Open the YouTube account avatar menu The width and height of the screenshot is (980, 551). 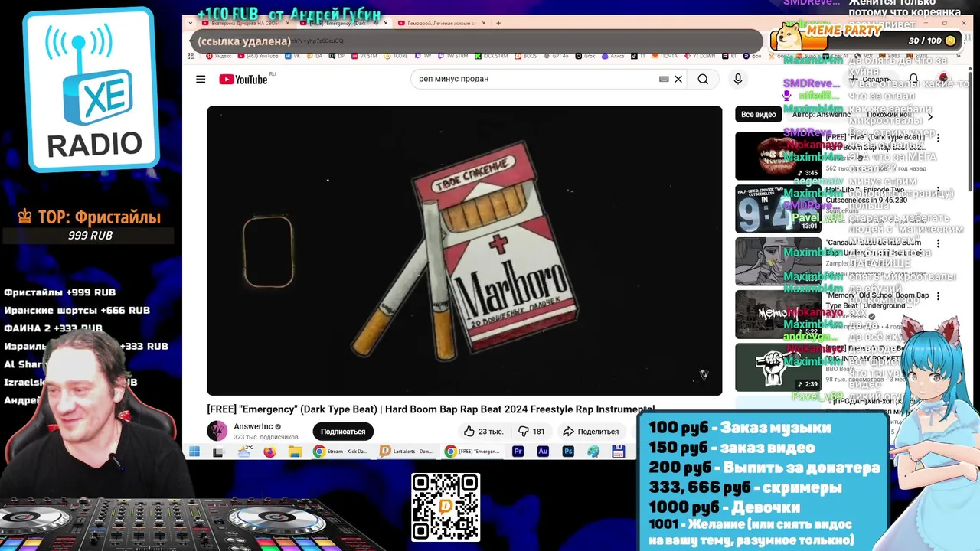tap(943, 79)
